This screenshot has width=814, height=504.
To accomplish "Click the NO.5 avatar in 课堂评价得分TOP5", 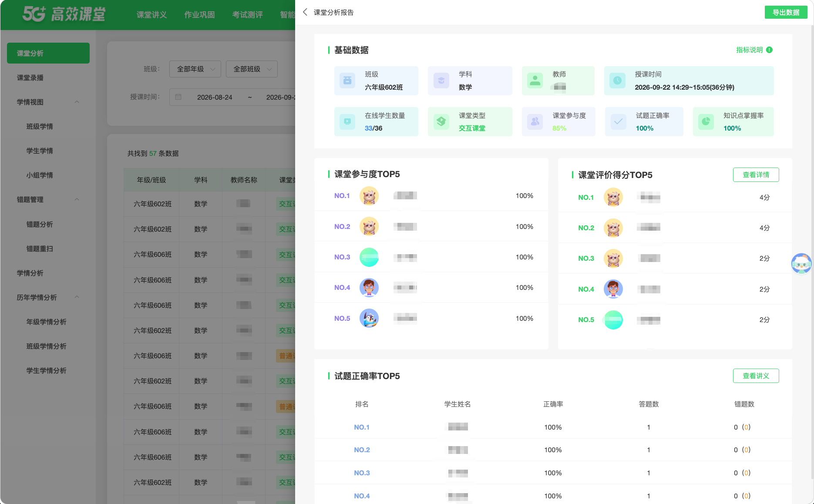I will coord(613,320).
